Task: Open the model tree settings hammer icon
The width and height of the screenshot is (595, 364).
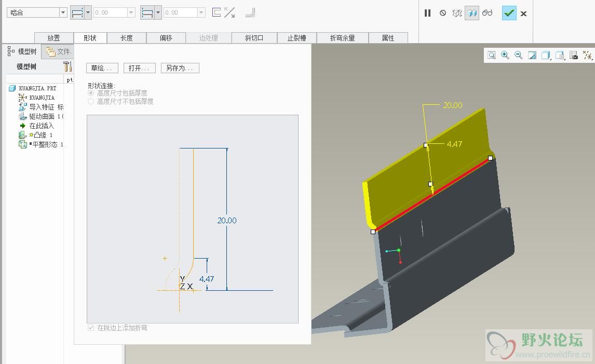Action: pos(67,66)
